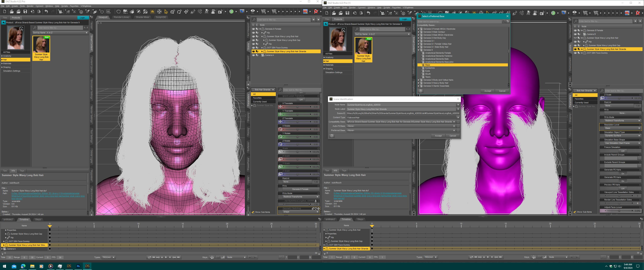
Task: Collapse Genesis 9 in Compatibility Bases tree
Action: (419, 50)
